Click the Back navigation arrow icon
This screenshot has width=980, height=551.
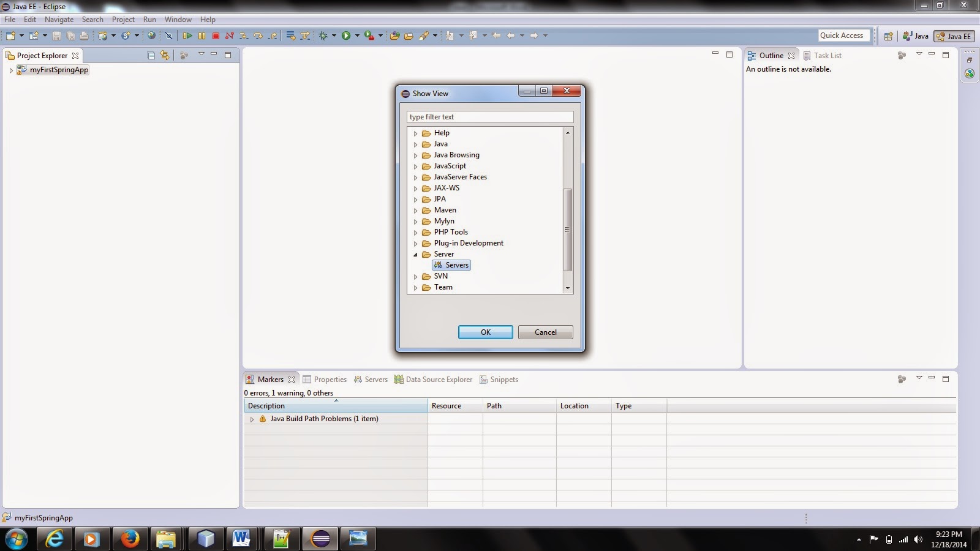511,36
